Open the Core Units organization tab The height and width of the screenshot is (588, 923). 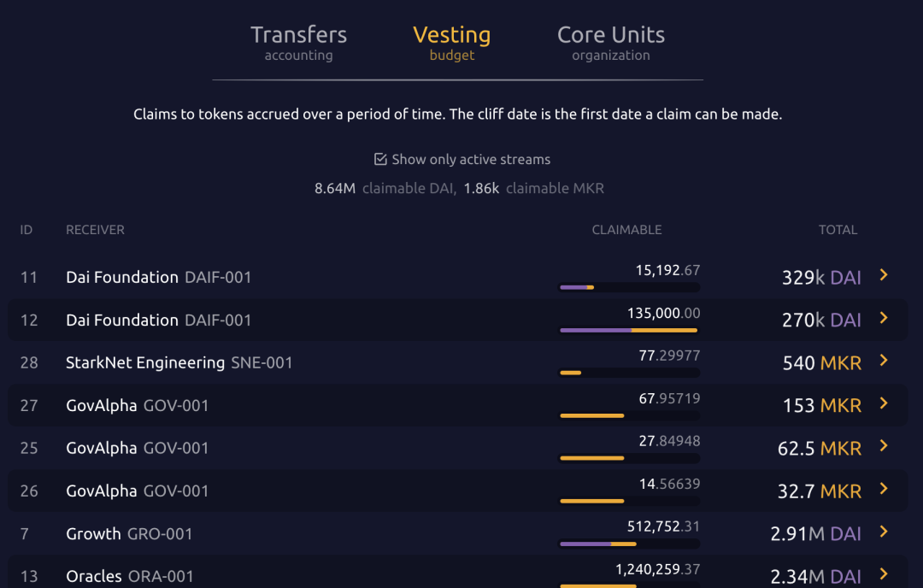click(610, 43)
